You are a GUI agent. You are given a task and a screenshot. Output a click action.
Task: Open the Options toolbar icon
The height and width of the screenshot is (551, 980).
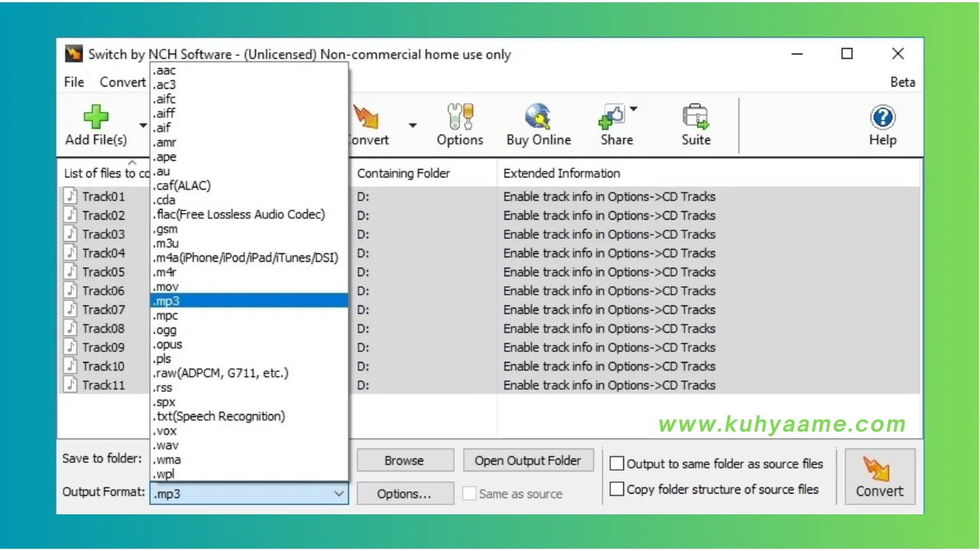(460, 117)
